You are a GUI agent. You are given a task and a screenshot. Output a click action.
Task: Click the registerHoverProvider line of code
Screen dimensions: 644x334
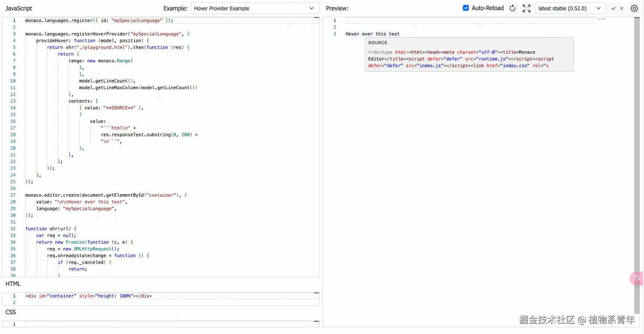(107, 34)
